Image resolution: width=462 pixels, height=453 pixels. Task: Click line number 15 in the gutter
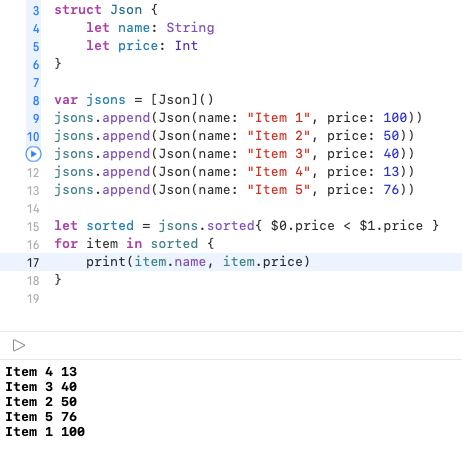point(33,227)
